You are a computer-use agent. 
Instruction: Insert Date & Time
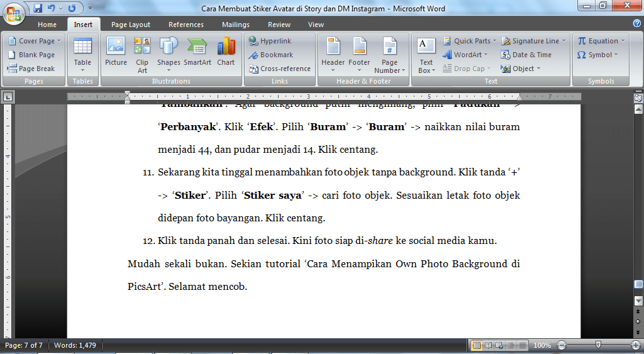[526, 55]
